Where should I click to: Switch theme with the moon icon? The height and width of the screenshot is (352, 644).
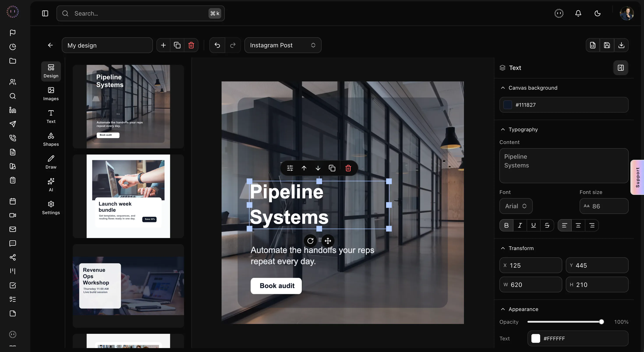click(x=598, y=13)
